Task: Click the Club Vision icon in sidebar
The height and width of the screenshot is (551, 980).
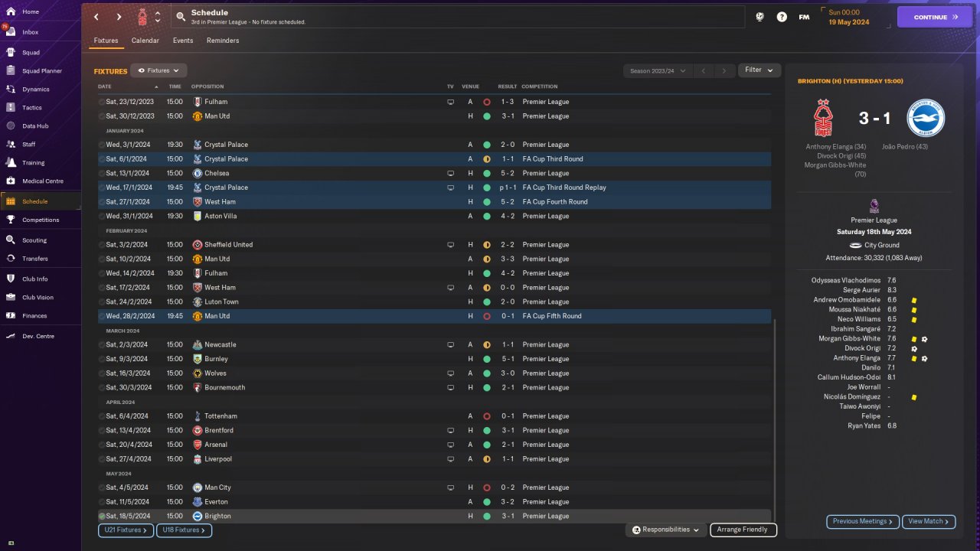Action: (11, 297)
